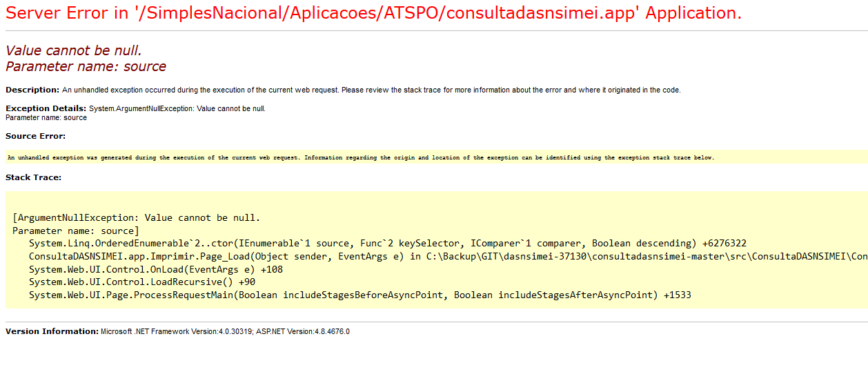Click the red Server Error heading
The width and height of the screenshot is (868, 372).
[373, 13]
